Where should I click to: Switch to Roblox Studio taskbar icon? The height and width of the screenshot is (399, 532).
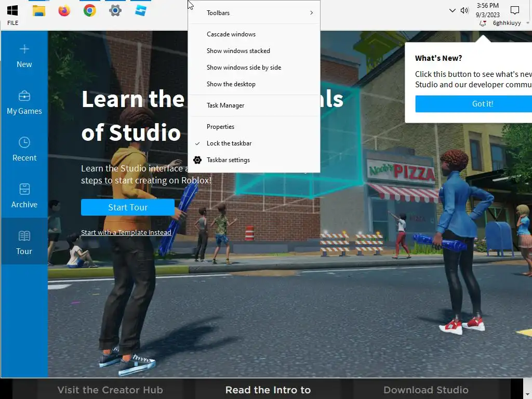140,10
